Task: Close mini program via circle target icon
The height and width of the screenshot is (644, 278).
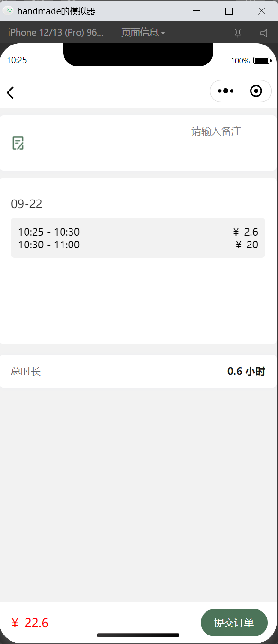Action: coord(256,91)
